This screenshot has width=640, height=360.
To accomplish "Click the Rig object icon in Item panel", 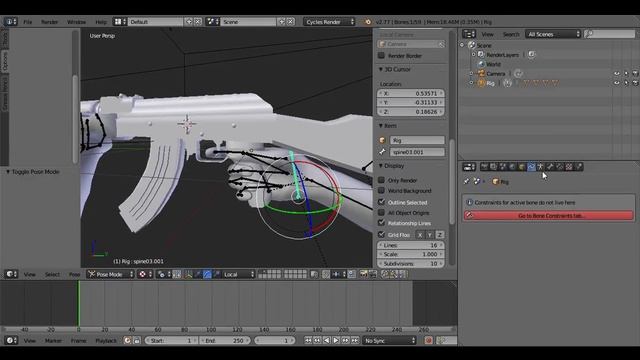I will point(382,140).
